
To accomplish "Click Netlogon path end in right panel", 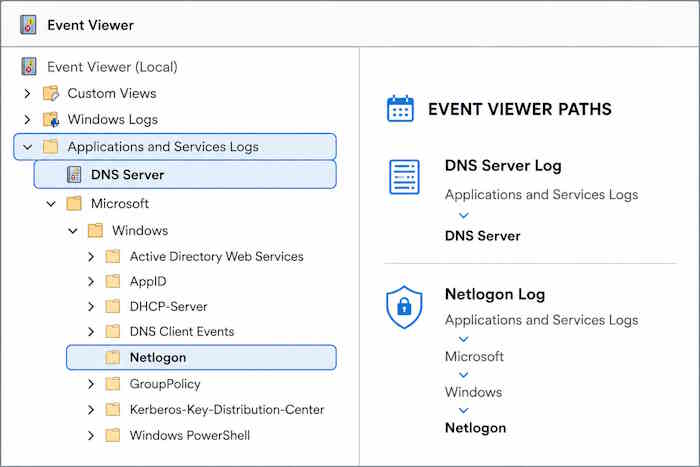I will (475, 428).
